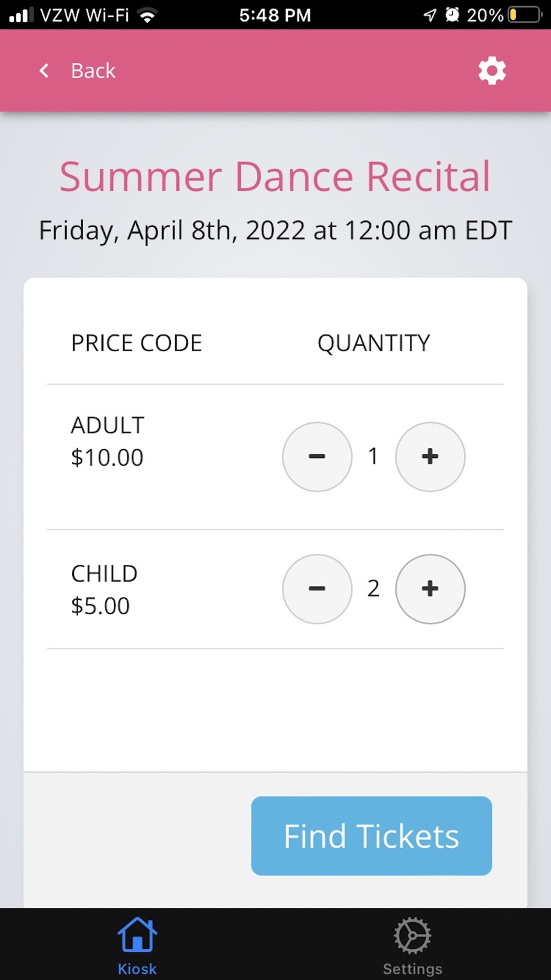Tap the Back text link
This screenshot has height=980, width=551.
coord(93,71)
